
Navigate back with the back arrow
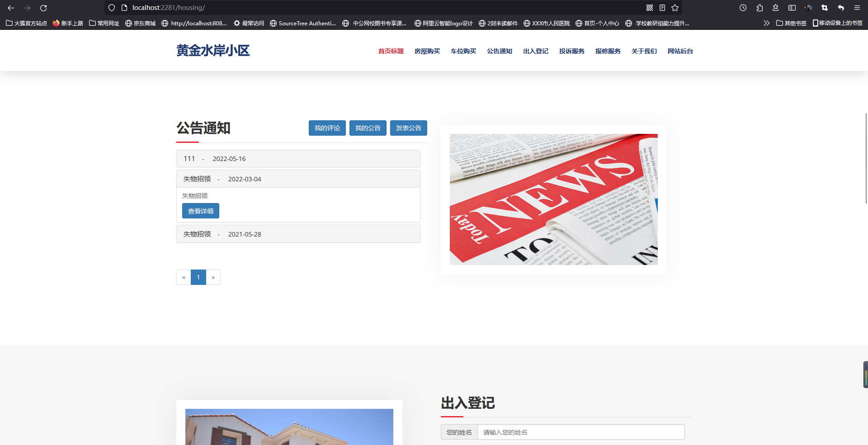coord(11,8)
